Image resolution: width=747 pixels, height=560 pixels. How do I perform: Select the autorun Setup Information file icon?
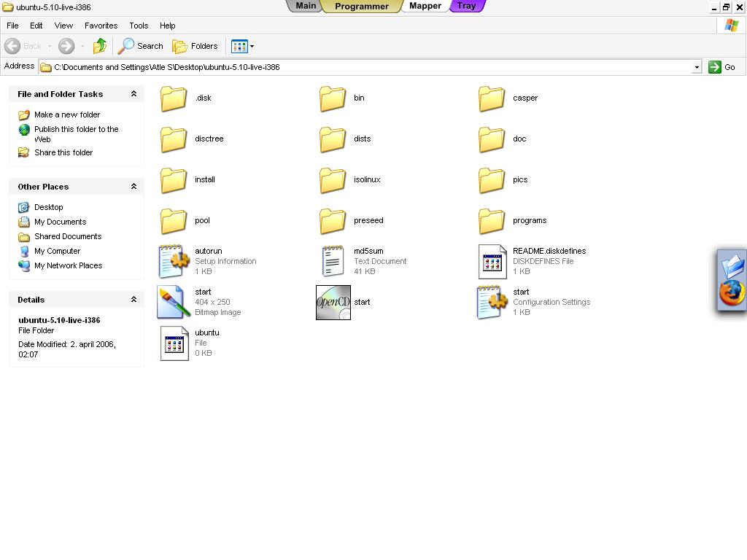tap(174, 262)
